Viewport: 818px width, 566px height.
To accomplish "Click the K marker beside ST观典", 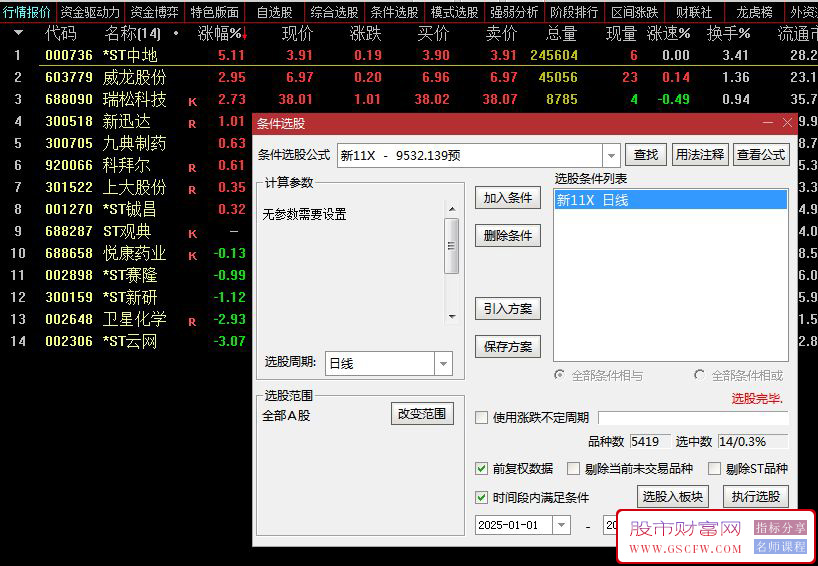I will click(x=193, y=233).
